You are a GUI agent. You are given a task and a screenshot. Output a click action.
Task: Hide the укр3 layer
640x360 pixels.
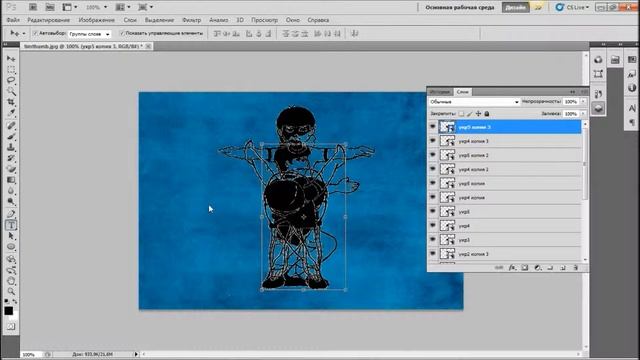pos(433,240)
